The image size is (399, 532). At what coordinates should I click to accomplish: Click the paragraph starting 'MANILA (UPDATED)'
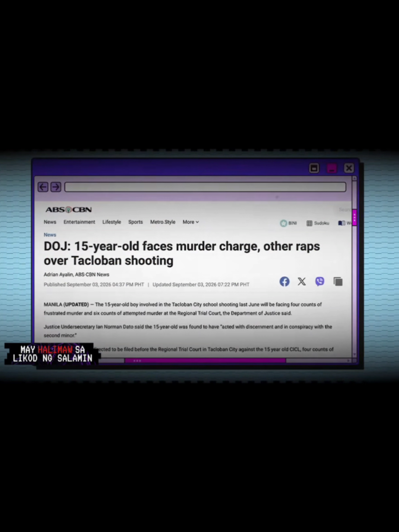[183, 309]
